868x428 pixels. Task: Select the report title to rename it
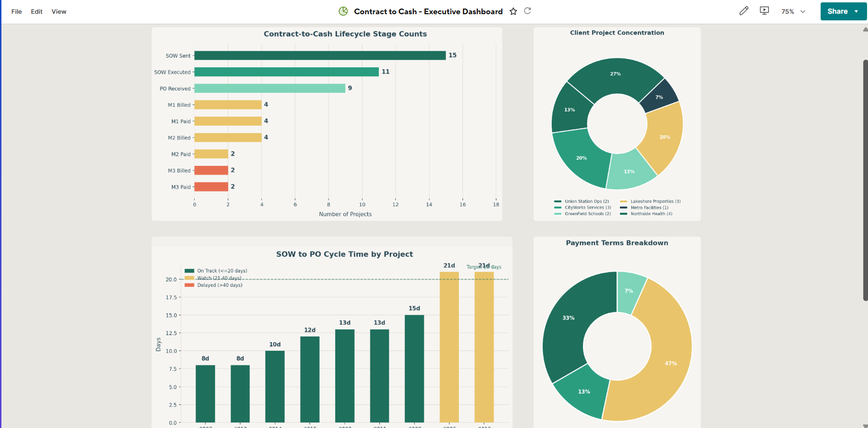(427, 11)
